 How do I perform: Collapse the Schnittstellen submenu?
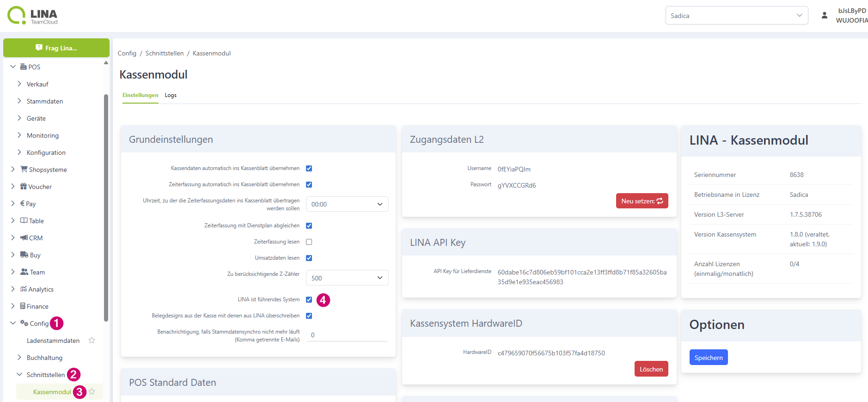click(19, 374)
